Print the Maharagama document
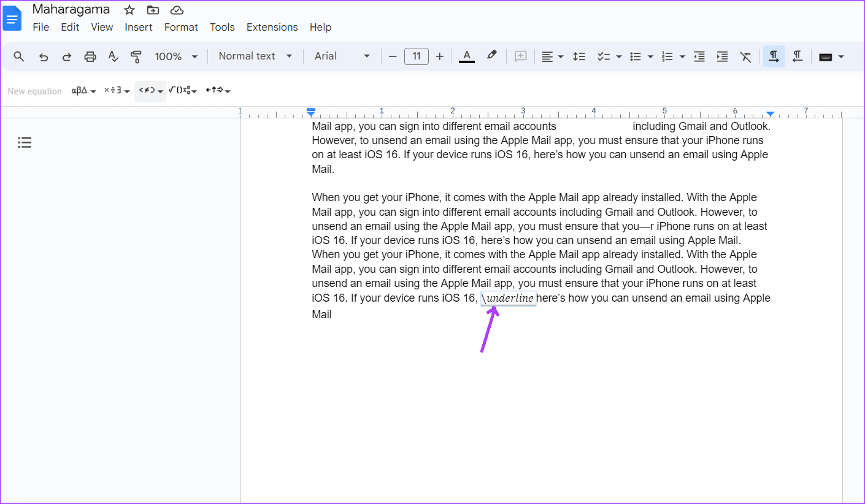This screenshot has width=865, height=504. coord(90,56)
